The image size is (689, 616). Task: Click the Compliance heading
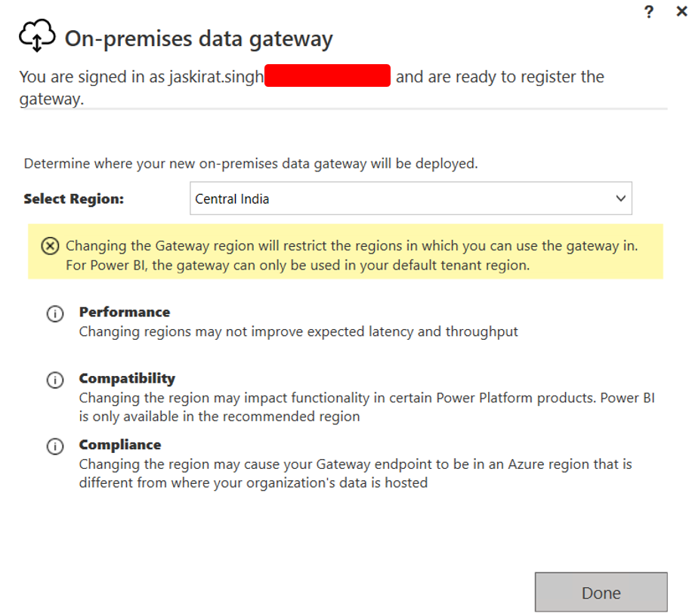[120, 445]
